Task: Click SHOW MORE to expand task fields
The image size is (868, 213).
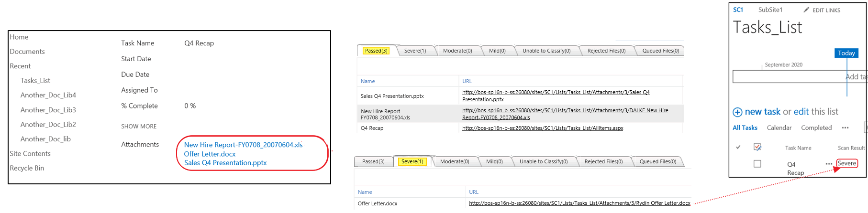Action: point(139,127)
